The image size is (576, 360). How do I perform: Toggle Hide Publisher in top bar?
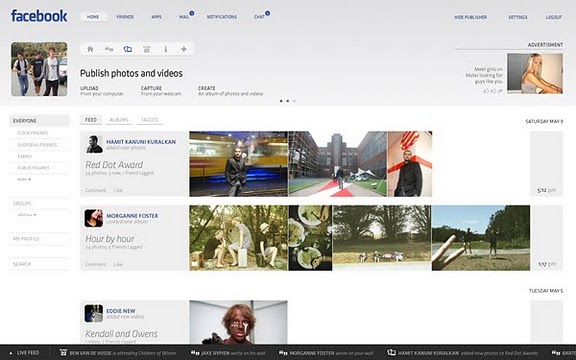pyautogui.click(x=471, y=17)
